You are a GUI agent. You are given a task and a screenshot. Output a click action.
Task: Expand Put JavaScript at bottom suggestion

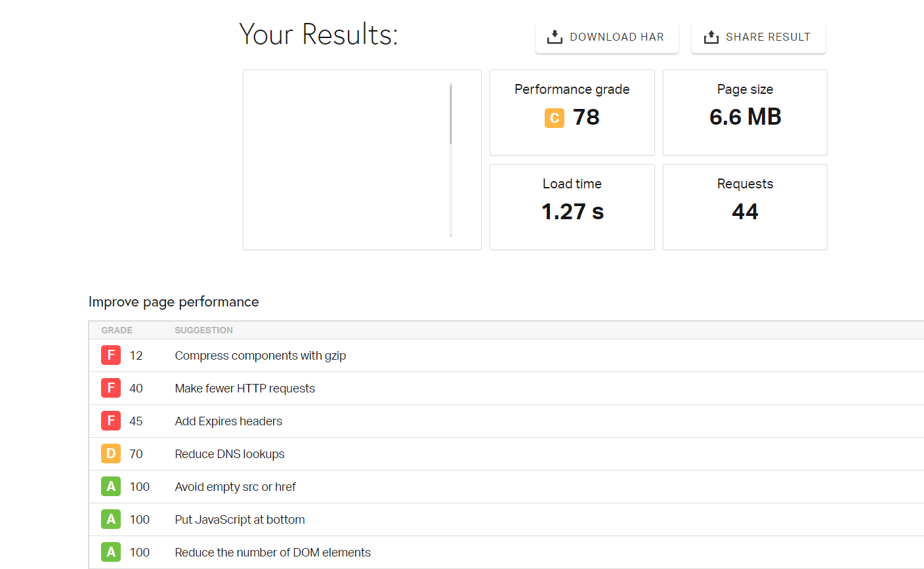506,519
